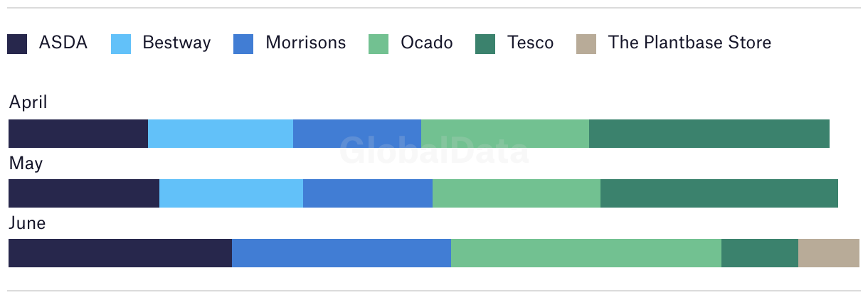The image size is (868, 300).
Task: Toggle the ASDA legend label
Action: [63, 43]
